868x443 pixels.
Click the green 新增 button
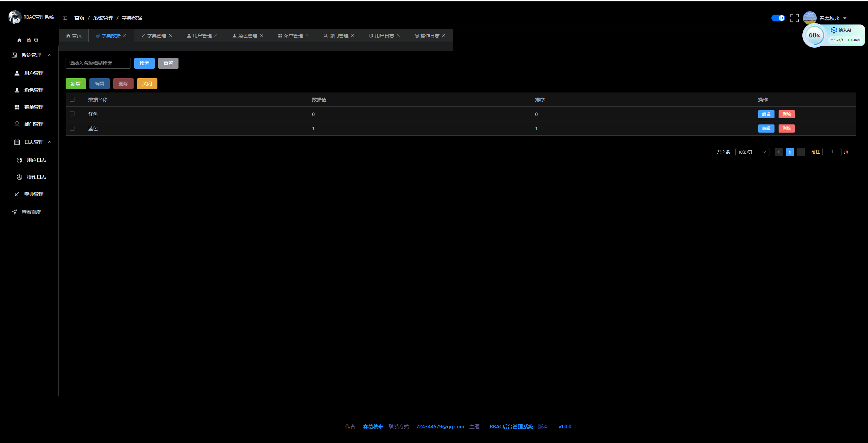[x=75, y=84]
